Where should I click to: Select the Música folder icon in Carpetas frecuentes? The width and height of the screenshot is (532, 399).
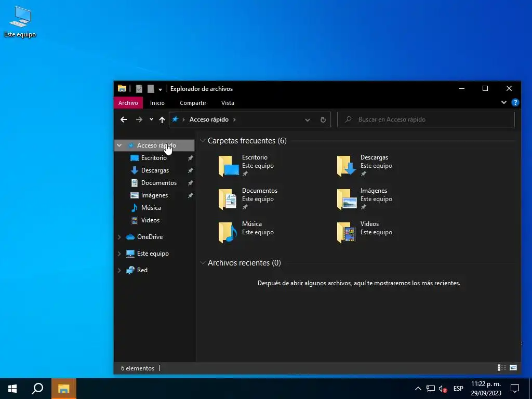point(228,232)
